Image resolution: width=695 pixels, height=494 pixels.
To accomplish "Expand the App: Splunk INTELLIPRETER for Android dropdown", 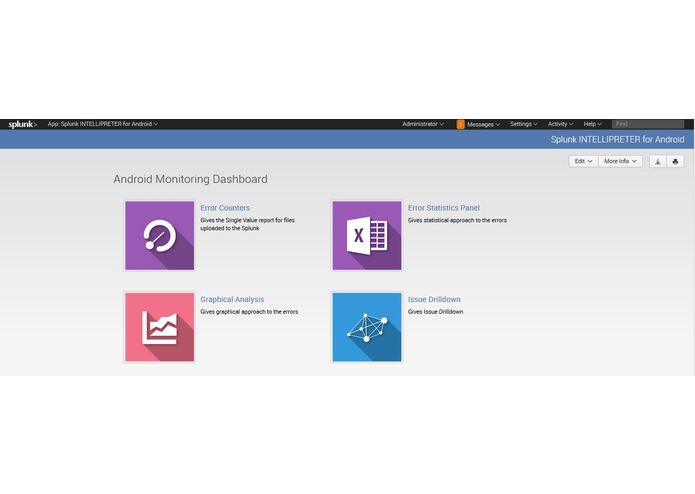I will pos(102,124).
